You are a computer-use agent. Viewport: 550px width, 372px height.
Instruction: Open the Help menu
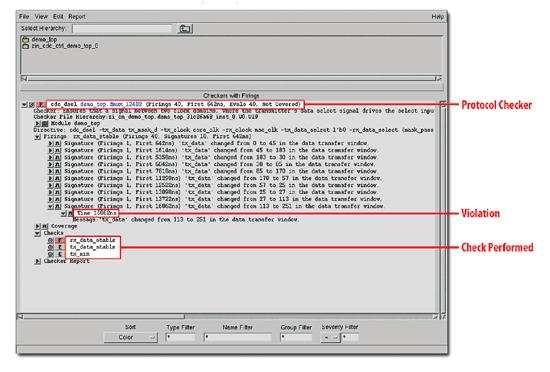click(x=437, y=16)
